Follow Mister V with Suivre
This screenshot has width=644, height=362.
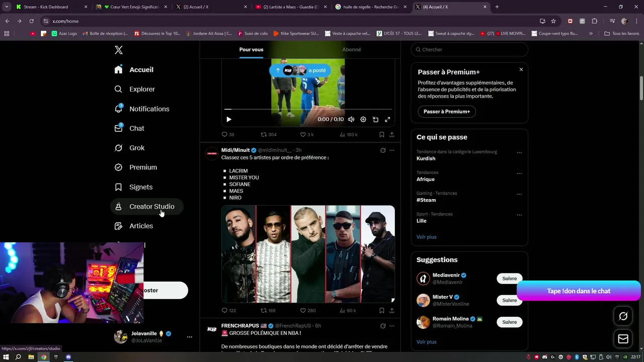click(509, 300)
